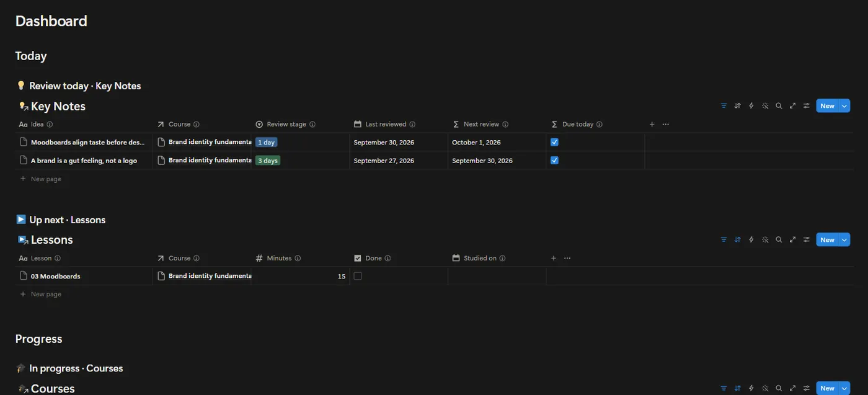Open filter icon in Key Notes toolbar
868x395 pixels.
724,106
